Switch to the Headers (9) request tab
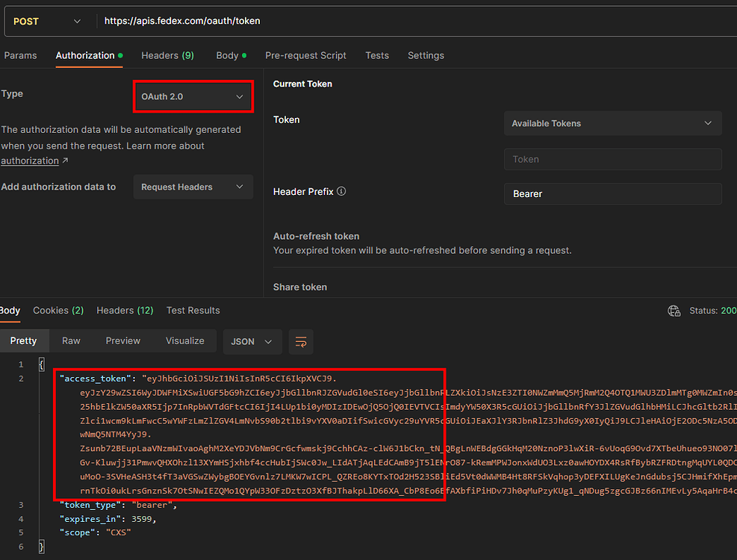Screen dimensions: 737x560 (167, 55)
